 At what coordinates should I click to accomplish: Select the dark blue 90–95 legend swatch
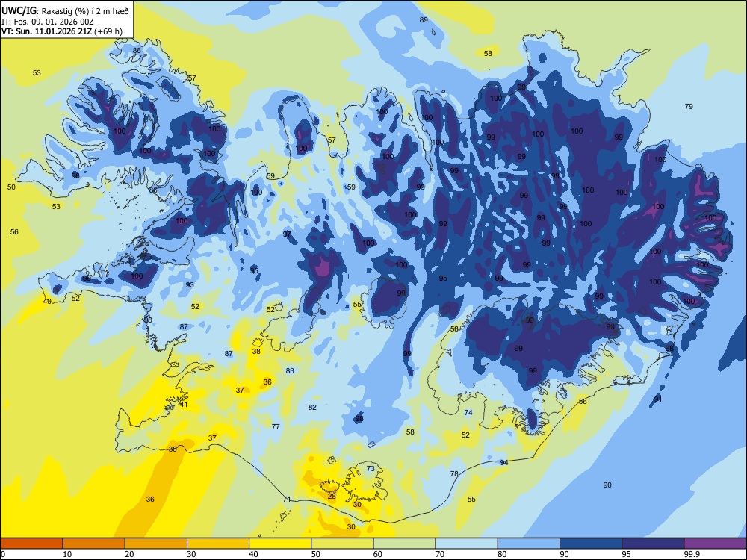tap(591, 544)
